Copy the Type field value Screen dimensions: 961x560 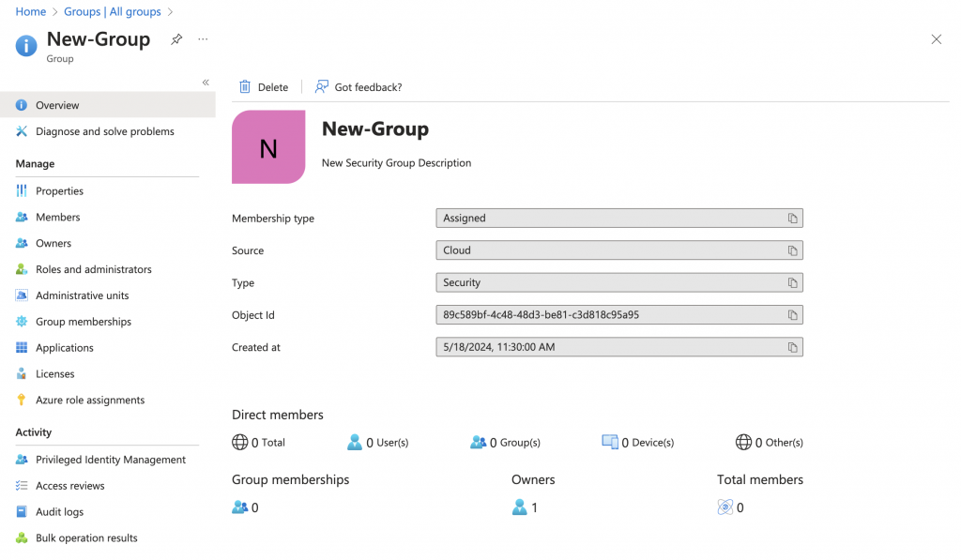coord(792,282)
